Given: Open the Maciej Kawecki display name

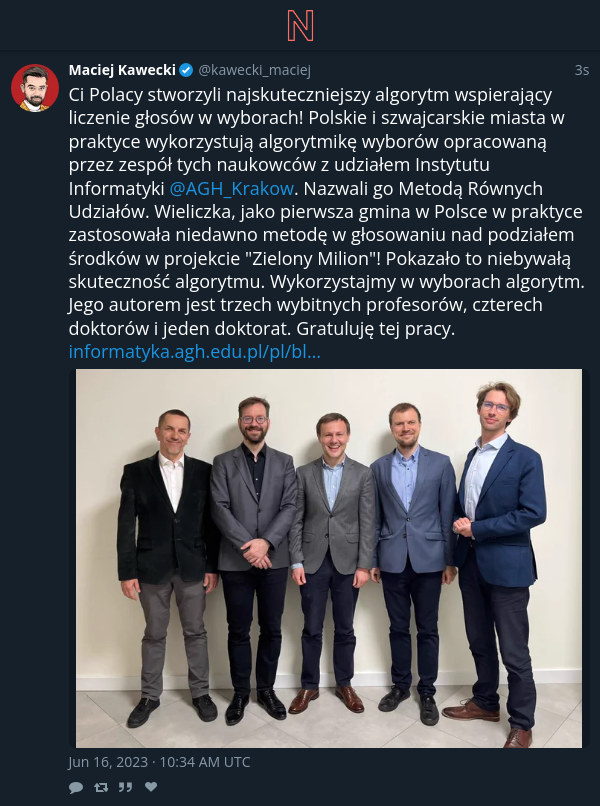Looking at the screenshot, I should [x=122, y=70].
